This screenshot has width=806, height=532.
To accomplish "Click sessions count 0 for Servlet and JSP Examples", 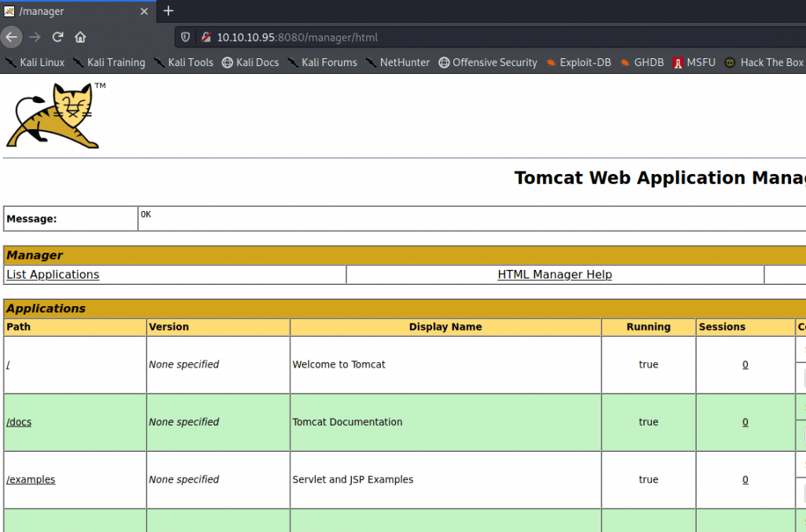I will click(745, 479).
